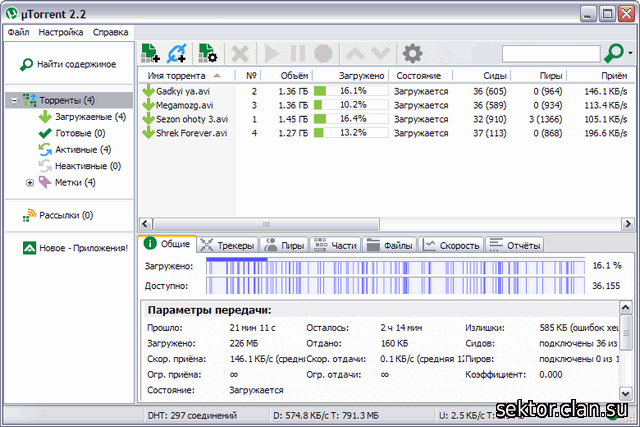Select the Megamozg.avi torrent
Screen dimensions: 640x427
[184, 105]
